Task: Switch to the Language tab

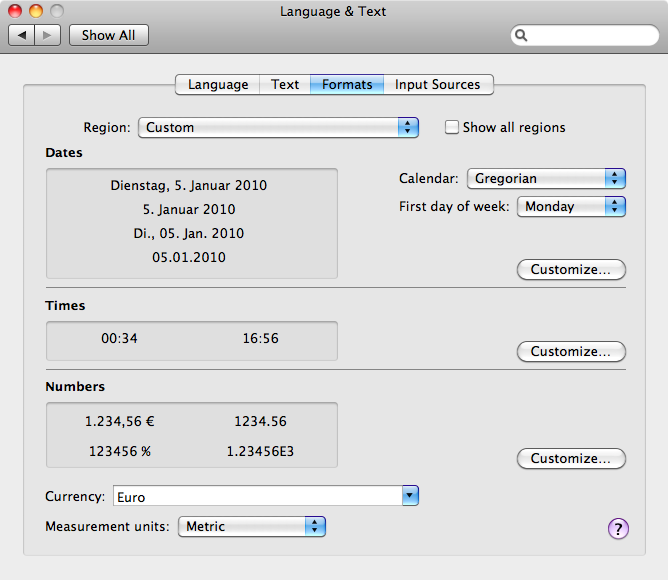Action: [217, 85]
